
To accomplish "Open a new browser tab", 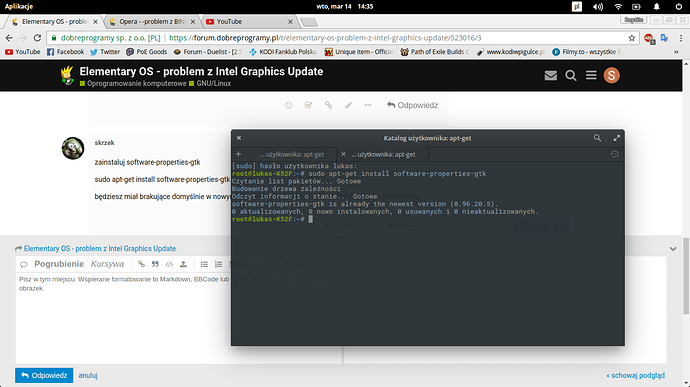I will coord(309,22).
